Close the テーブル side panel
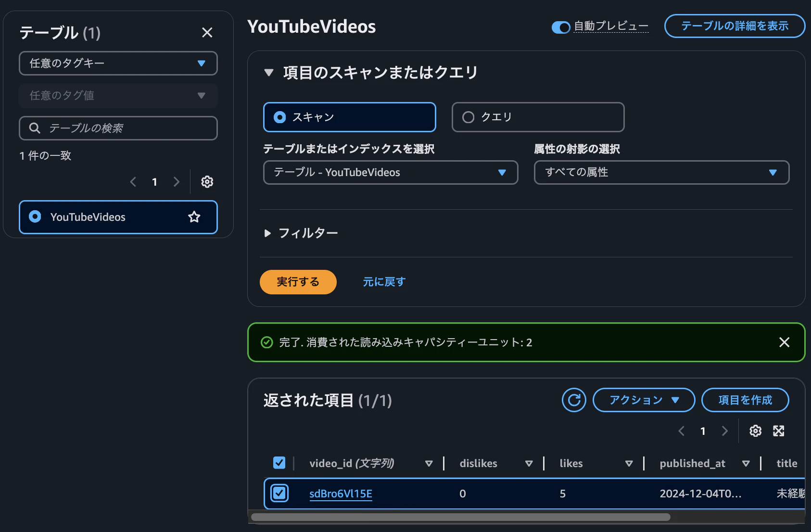Viewport: 811px width, 532px height. 207,32
